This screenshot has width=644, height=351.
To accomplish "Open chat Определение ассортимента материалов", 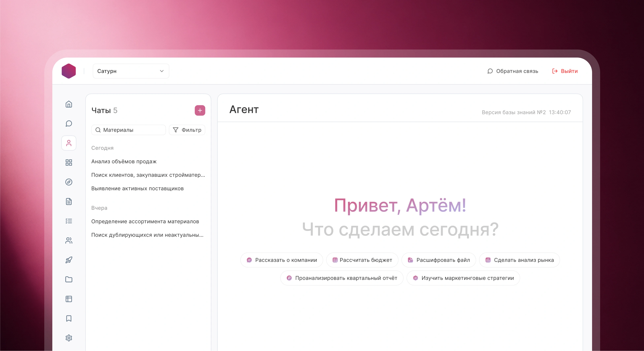I will (x=145, y=222).
